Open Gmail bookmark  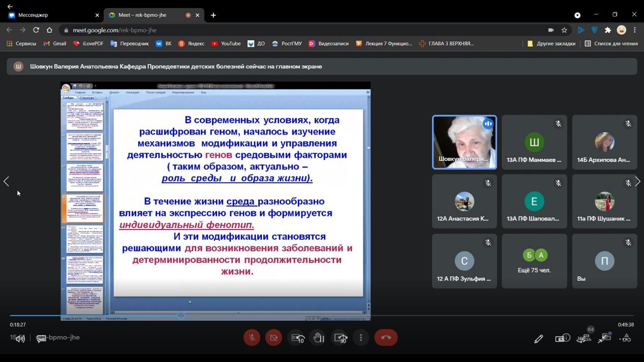[55, 44]
